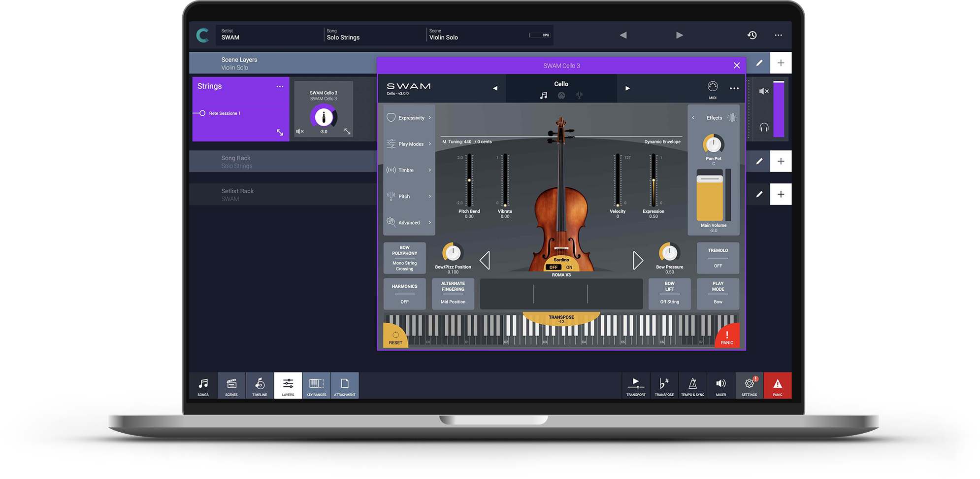Open the Setlist SWAM selector

[x=270, y=34]
